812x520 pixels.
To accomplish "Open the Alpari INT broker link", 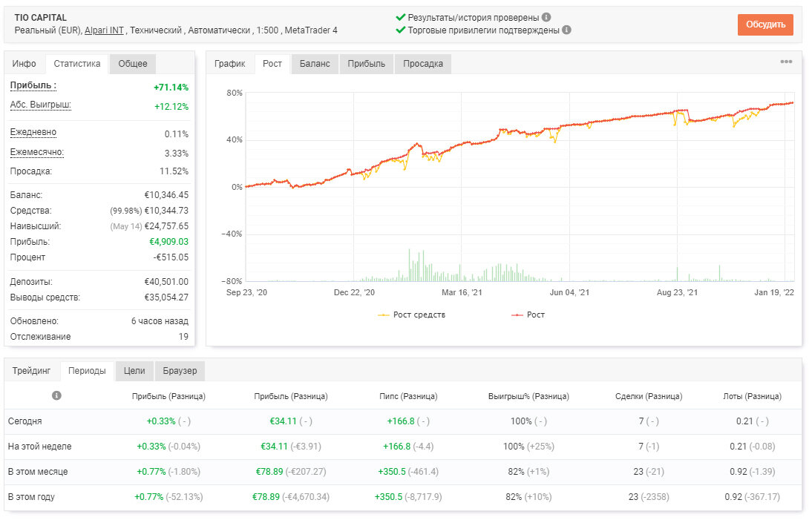I will coord(104,30).
